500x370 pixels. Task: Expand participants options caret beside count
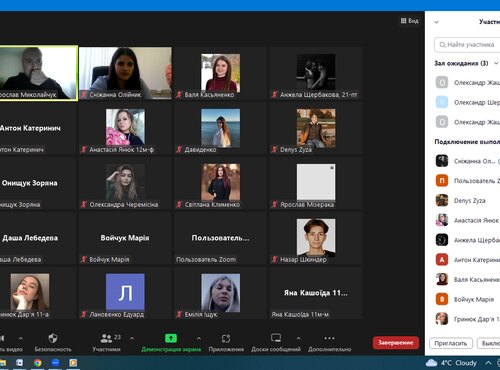coord(132,339)
